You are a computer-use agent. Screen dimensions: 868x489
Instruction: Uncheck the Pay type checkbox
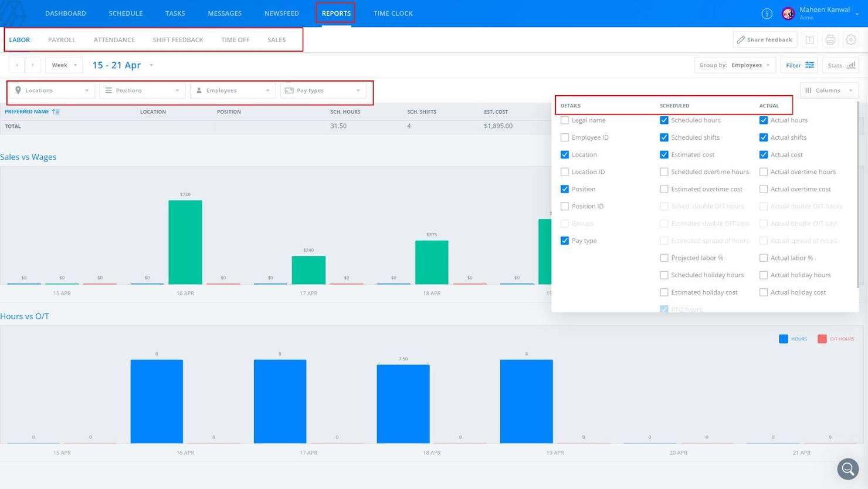pos(565,241)
